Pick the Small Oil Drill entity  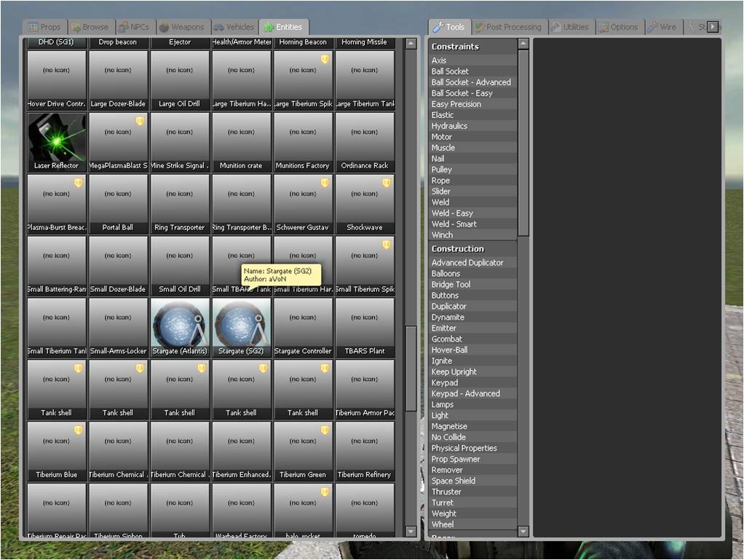180,266
